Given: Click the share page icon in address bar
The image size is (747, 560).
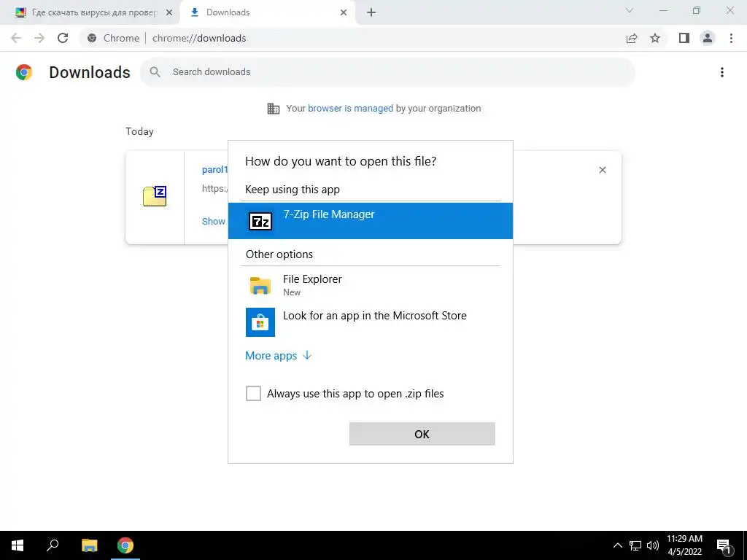Looking at the screenshot, I should pyautogui.click(x=632, y=38).
